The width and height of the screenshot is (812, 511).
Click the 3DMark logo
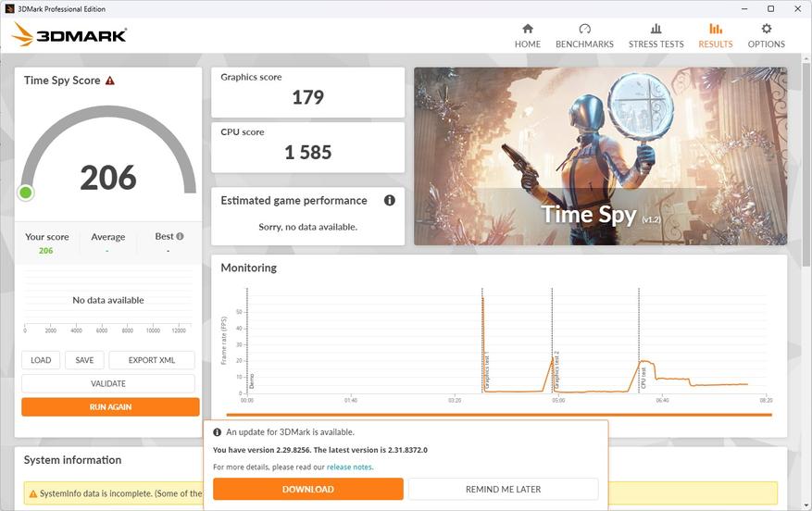click(x=69, y=35)
